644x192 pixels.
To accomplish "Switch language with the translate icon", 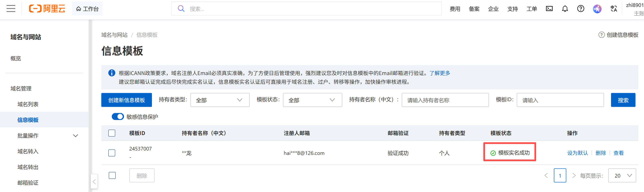I will coord(614,9).
